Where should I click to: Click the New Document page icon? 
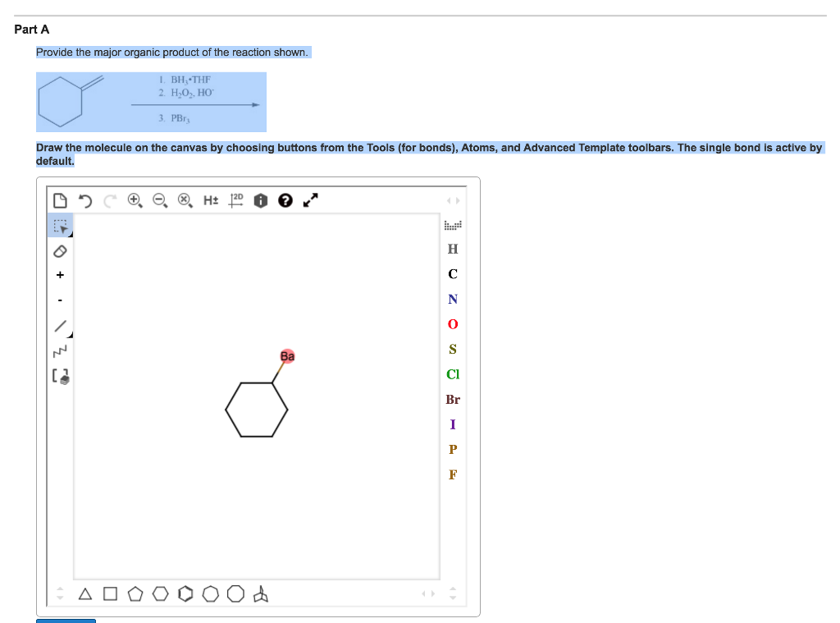[x=60, y=199]
